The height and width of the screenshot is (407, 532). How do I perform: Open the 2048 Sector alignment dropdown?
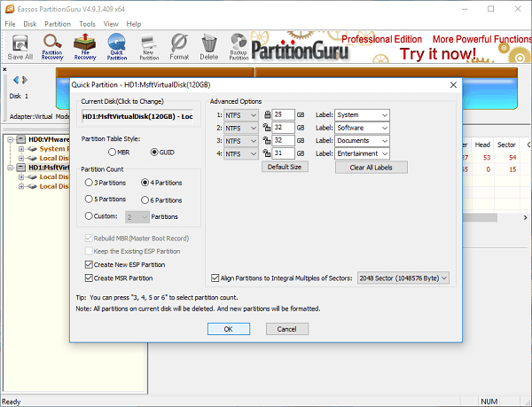(403, 278)
